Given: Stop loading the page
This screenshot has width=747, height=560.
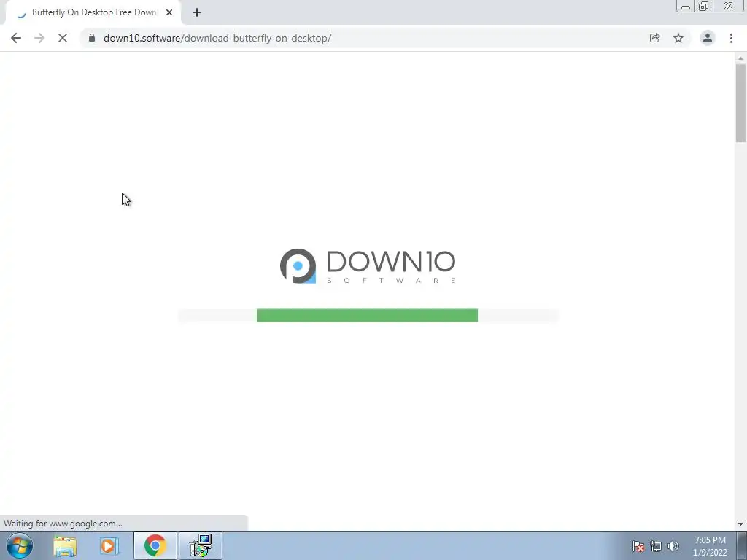Looking at the screenshot, I should [63, 38].
